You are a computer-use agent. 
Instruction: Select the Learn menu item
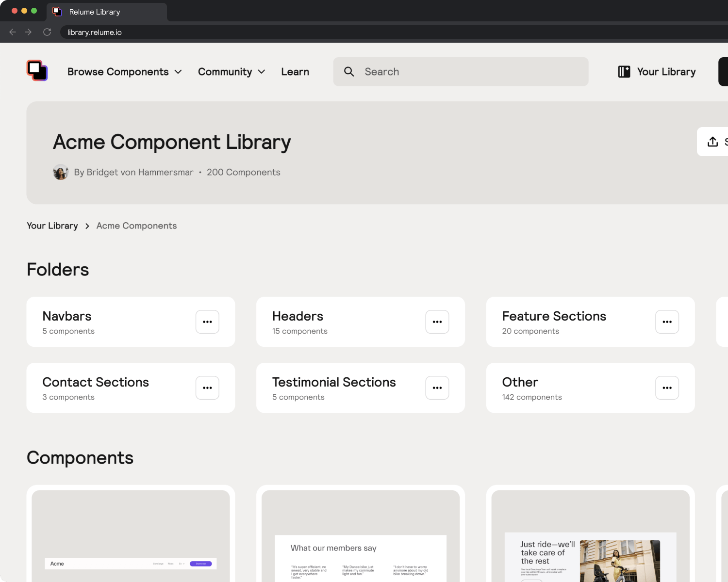click(295, 72)
